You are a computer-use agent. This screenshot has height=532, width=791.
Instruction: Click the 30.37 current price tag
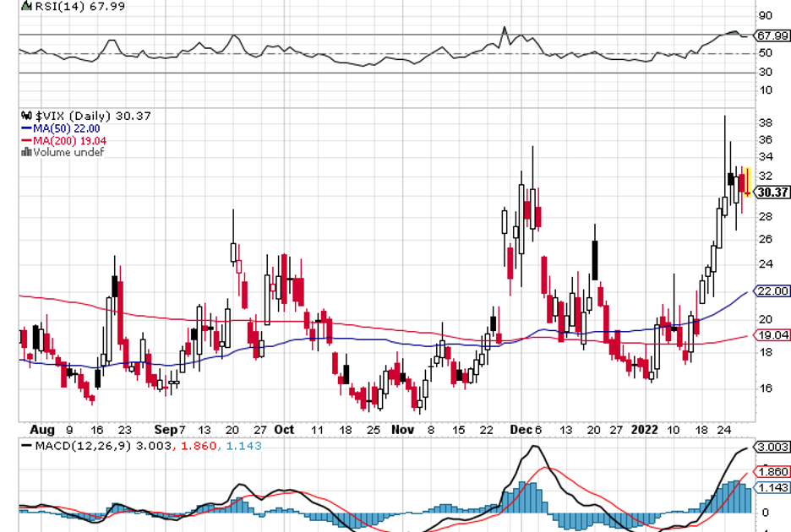point(773,193)
